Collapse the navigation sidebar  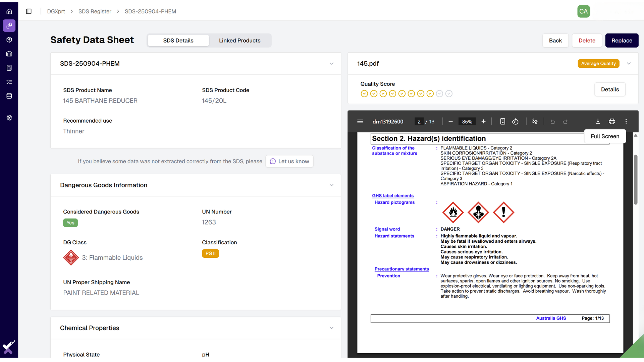(x=29, y=11)
